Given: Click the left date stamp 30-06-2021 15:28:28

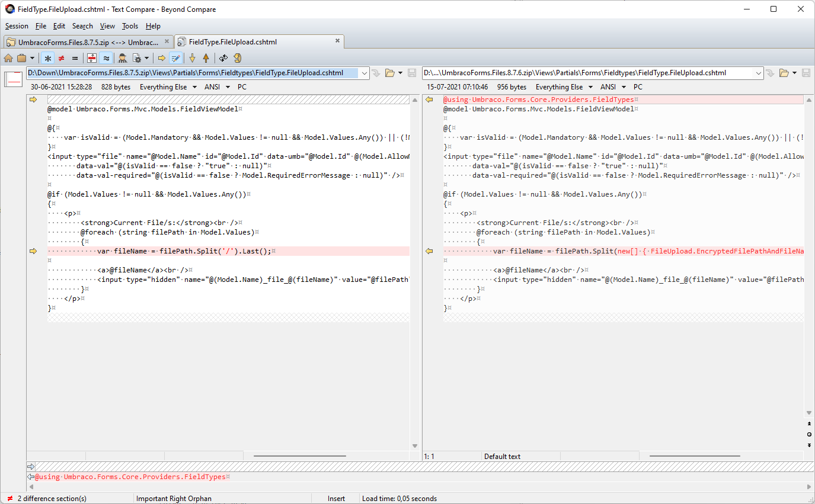Looking at the screenshot, I should pyautogui.click(x=61, y=87).
